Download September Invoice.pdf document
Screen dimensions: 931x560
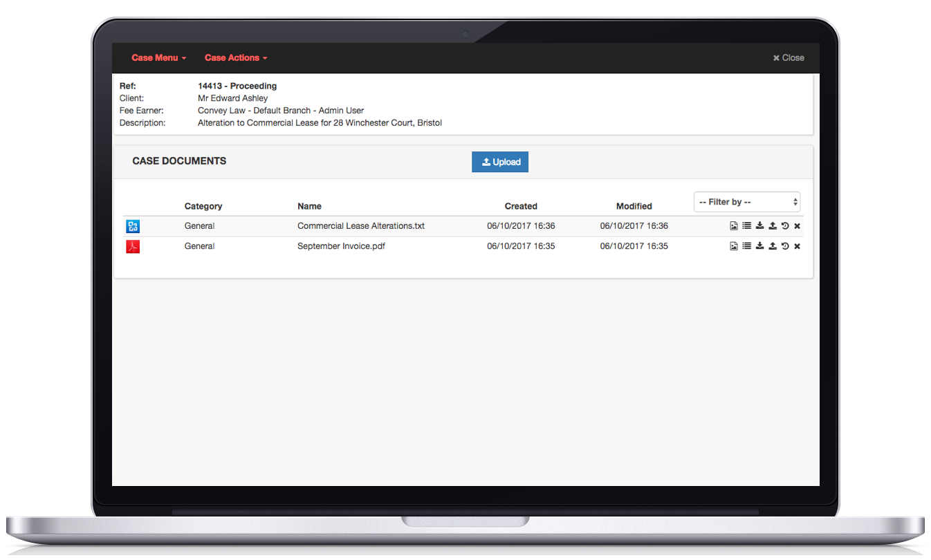click(759, 246)
